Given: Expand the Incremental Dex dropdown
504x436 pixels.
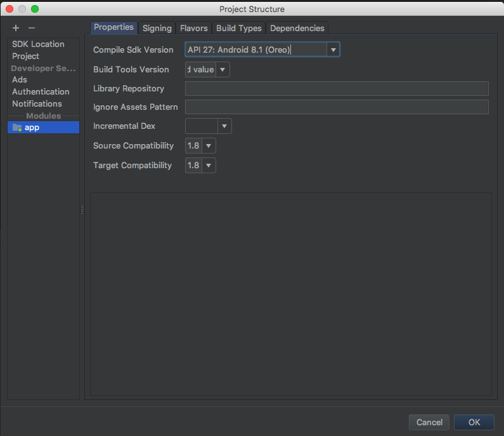Looking at the screenshot, I should coord(224,126).
